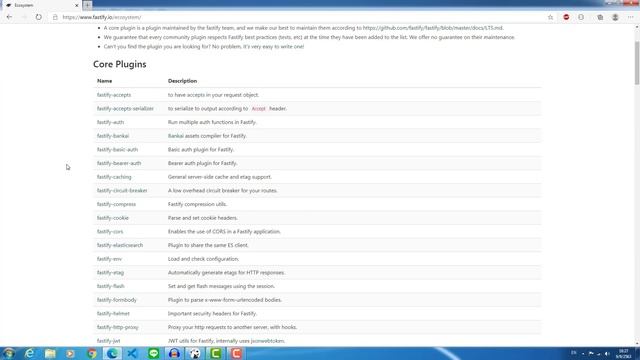Bookmark this page with the star icon
This screenshot has width=640, height=360.
pos(550,17)
